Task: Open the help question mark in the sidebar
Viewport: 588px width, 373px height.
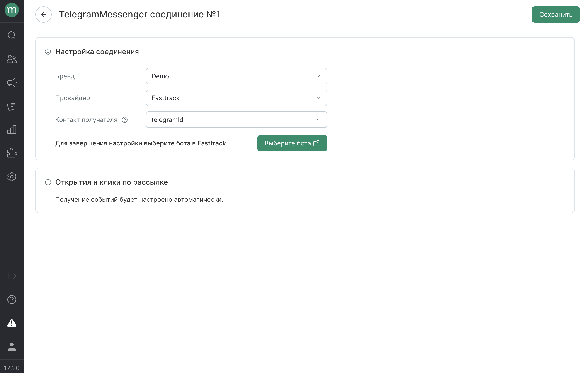Action: 12,300
